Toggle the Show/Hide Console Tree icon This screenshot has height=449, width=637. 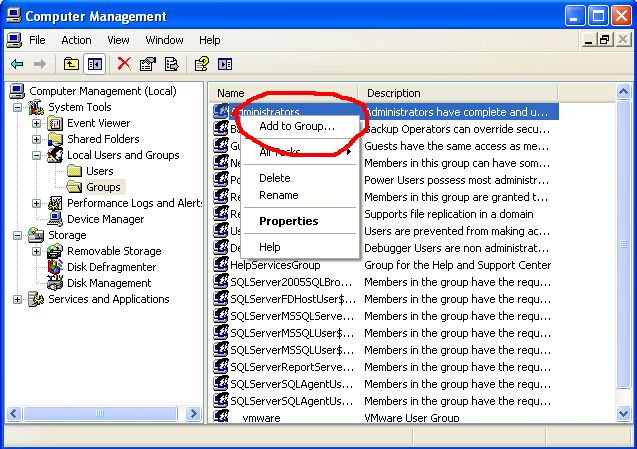(95, 64)
